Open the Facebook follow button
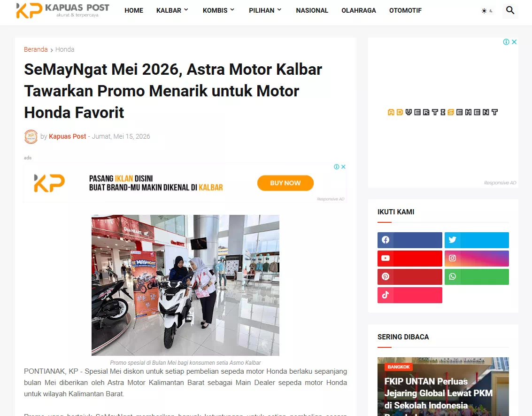The height and width of the screenshot is (416, 532). tap(409, 240)
